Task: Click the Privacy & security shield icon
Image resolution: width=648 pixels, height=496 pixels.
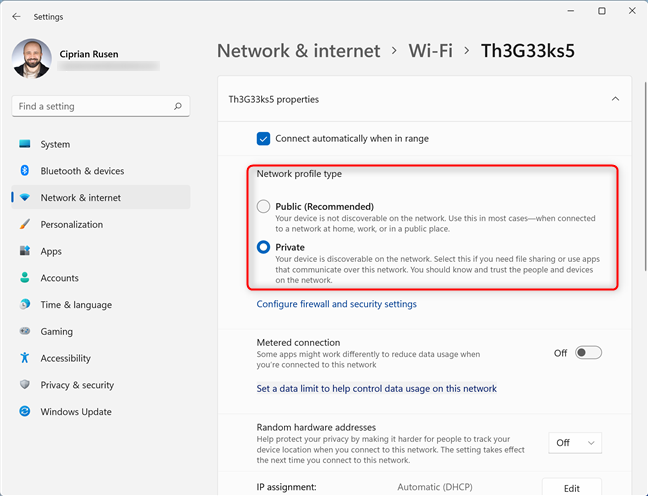Action: [25, 384]
